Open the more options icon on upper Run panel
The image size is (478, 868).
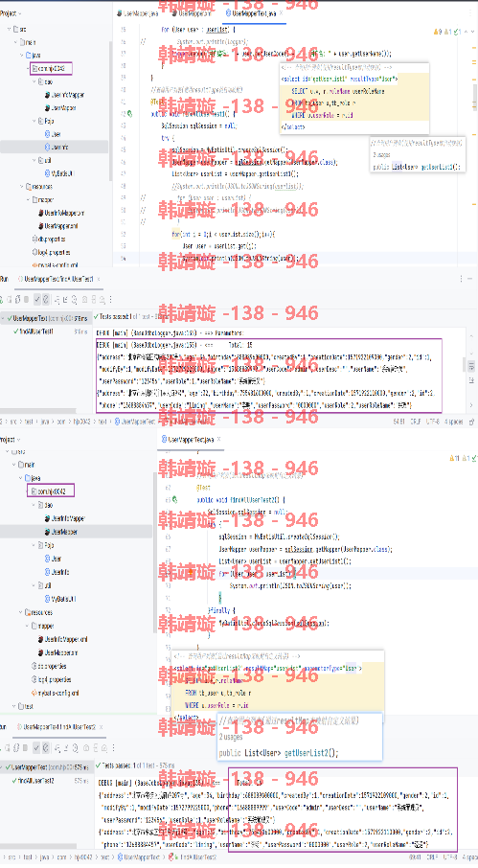point(462,279)
